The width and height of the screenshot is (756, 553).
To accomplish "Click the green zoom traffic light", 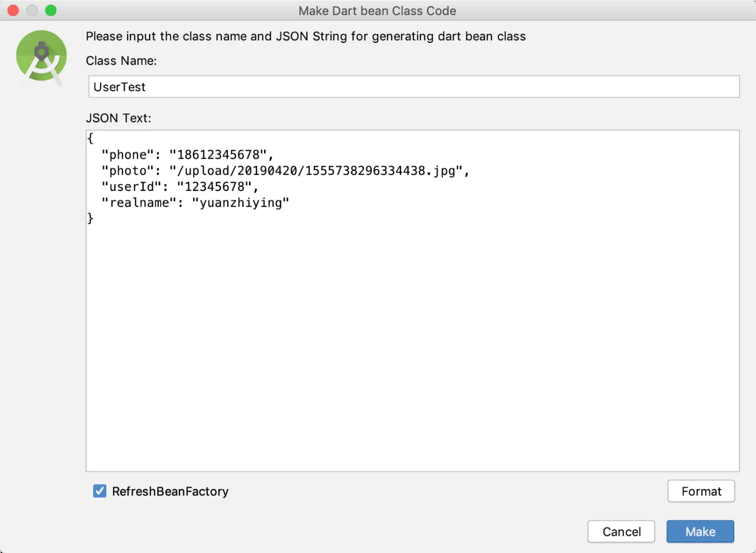I will pos(50,10).
